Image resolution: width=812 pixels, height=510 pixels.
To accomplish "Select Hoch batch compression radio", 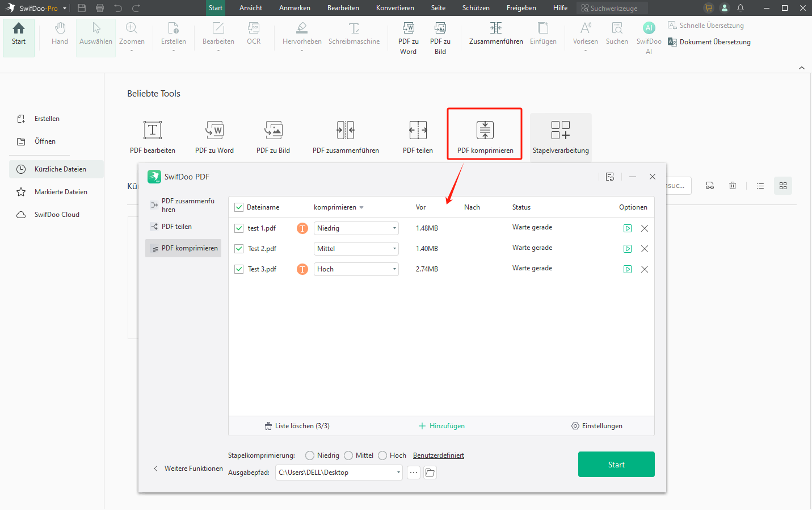I will point(382,455).
